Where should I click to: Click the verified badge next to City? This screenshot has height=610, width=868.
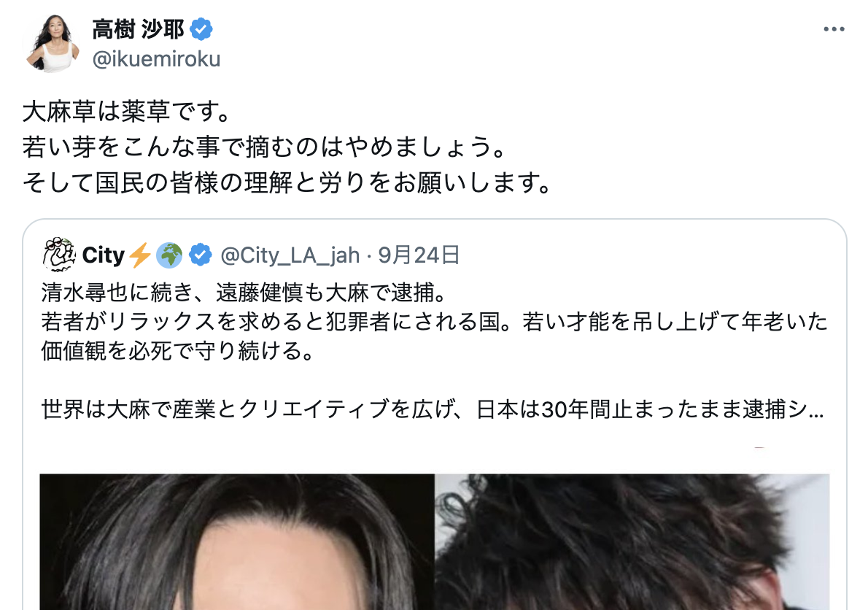(200, 255)
